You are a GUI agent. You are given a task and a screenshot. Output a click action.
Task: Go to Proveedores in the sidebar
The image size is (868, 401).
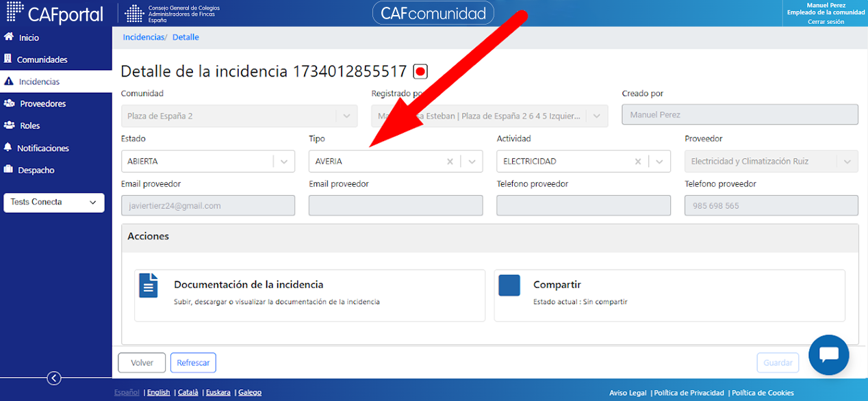click(x=42, y=104)
